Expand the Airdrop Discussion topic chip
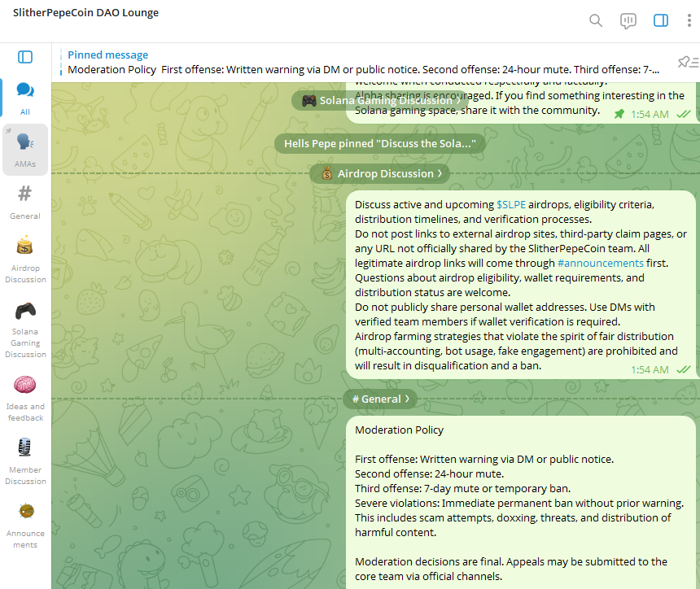The height and width of the screenshot is (589, 700). [x=380, y=173]
